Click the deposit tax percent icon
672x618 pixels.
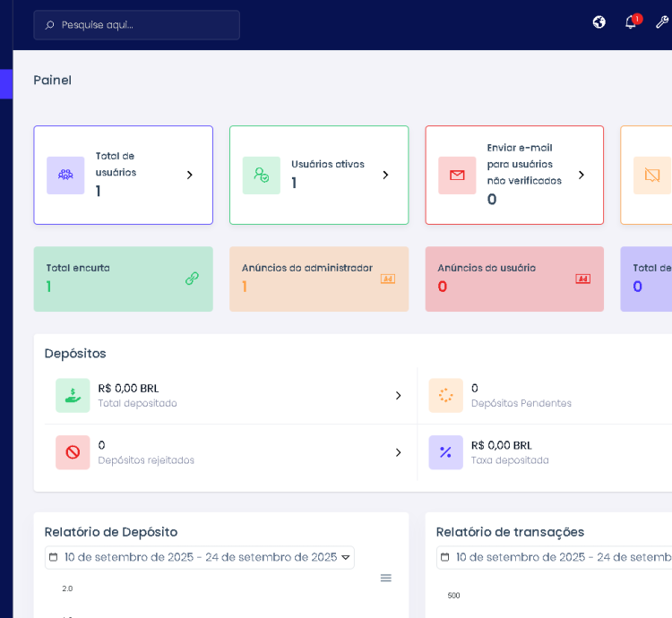point(445,452)
